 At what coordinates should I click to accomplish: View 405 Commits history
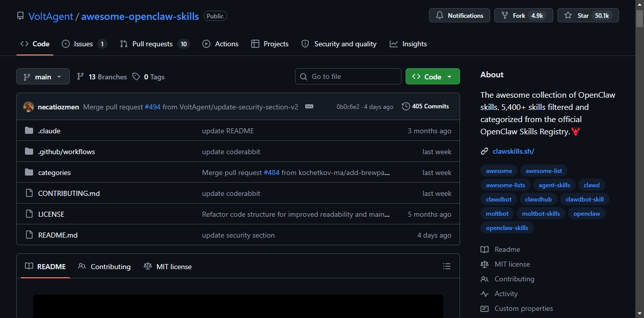click(x=425, y=106)
